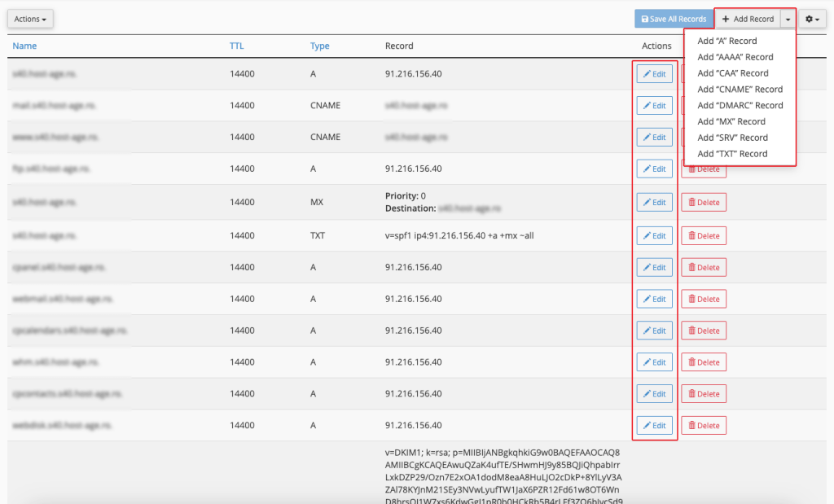Click the pencil icon to edit the MX record
Screen dimensions: 834x504
(x=648, y=202)
